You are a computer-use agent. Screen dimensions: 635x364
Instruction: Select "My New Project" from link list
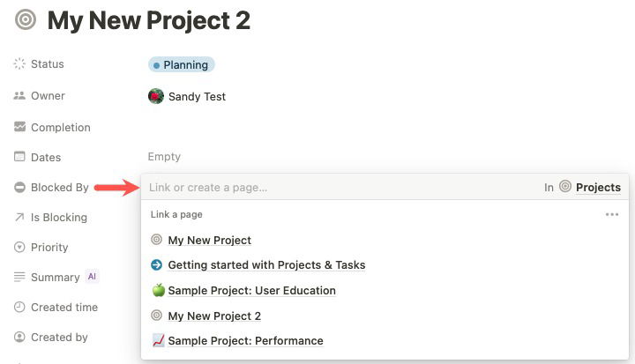(209, 240)
